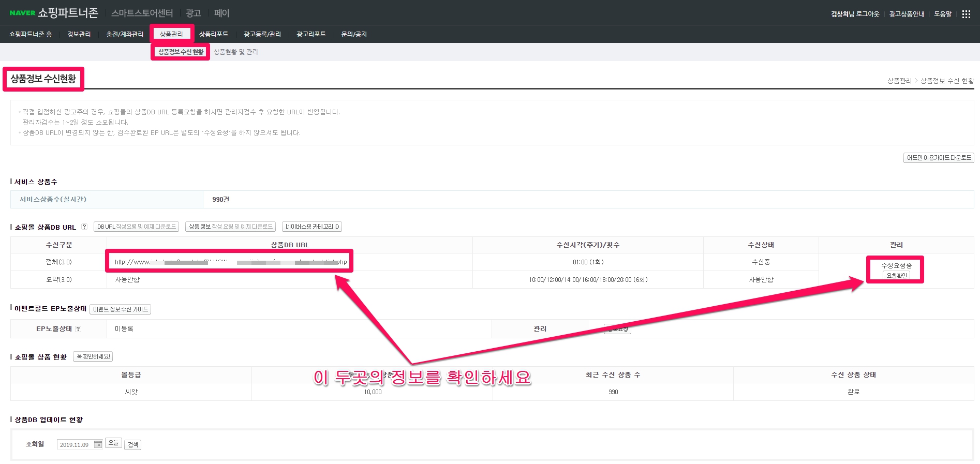Open the calendar icon beside 조회일 date

pos(98,444)
